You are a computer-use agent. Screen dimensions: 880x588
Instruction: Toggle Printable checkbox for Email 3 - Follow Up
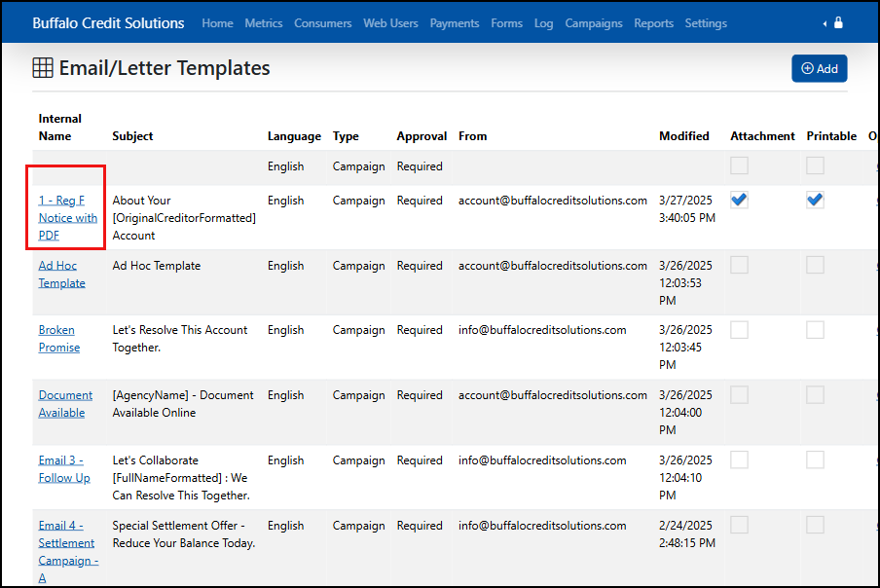pyautogui.click(x=815, y=460)
